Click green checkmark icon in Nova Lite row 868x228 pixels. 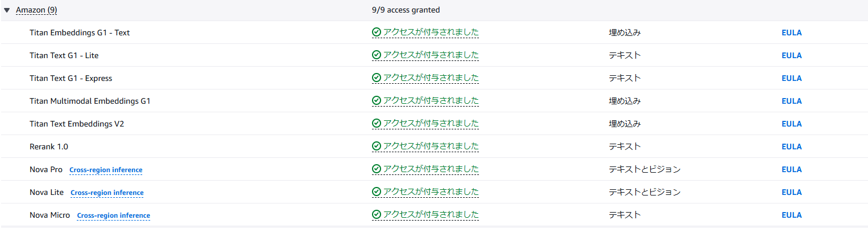point(376,192)
